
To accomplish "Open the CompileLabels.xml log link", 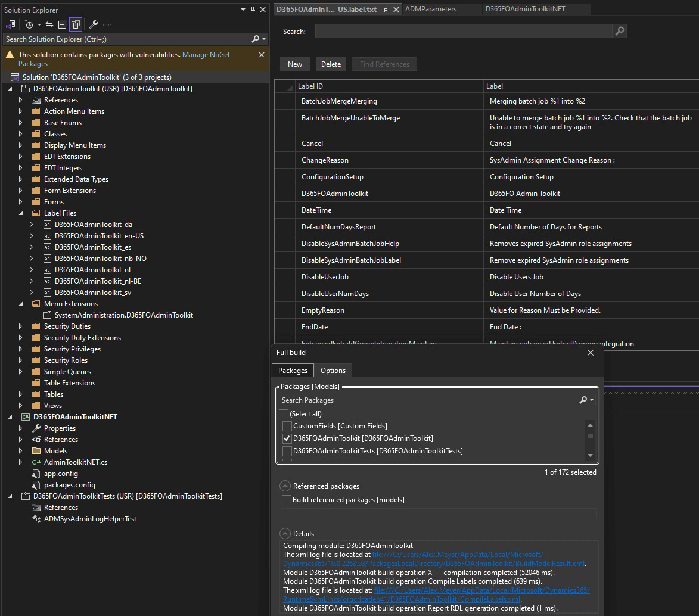I will pos(437,595).
